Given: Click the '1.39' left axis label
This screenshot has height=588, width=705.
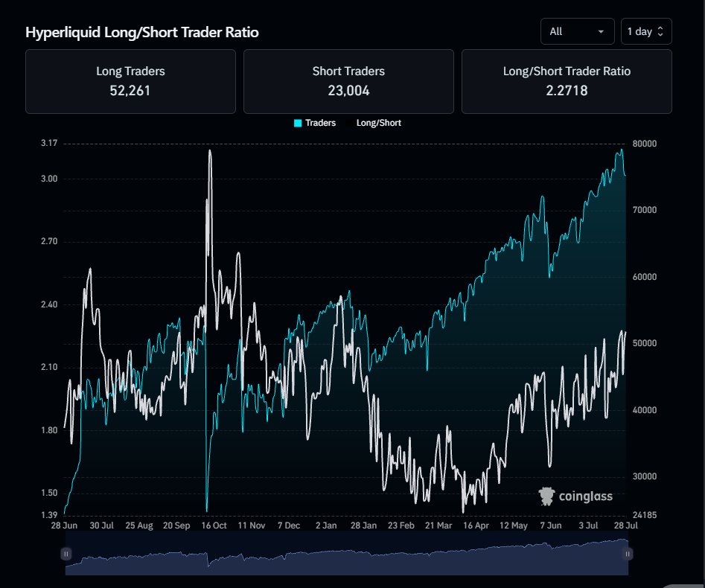Looking at the screenshot, I should click(49, 515).
